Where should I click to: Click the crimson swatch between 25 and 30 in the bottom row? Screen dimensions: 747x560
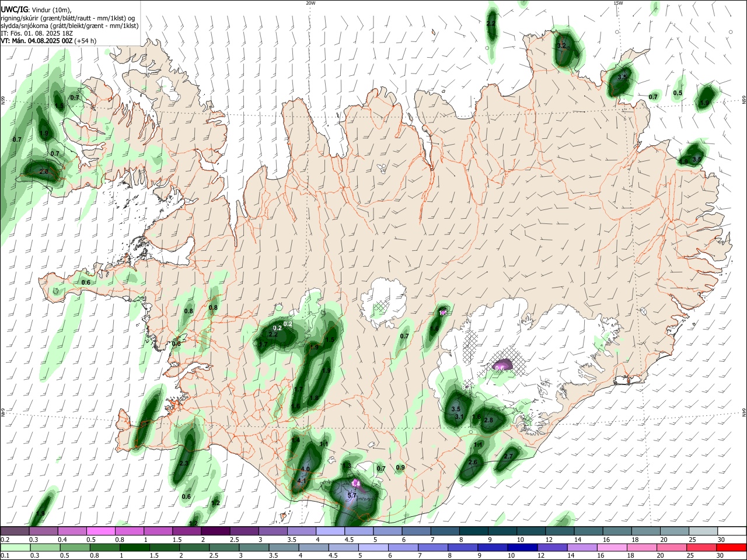tap(701, 548)
